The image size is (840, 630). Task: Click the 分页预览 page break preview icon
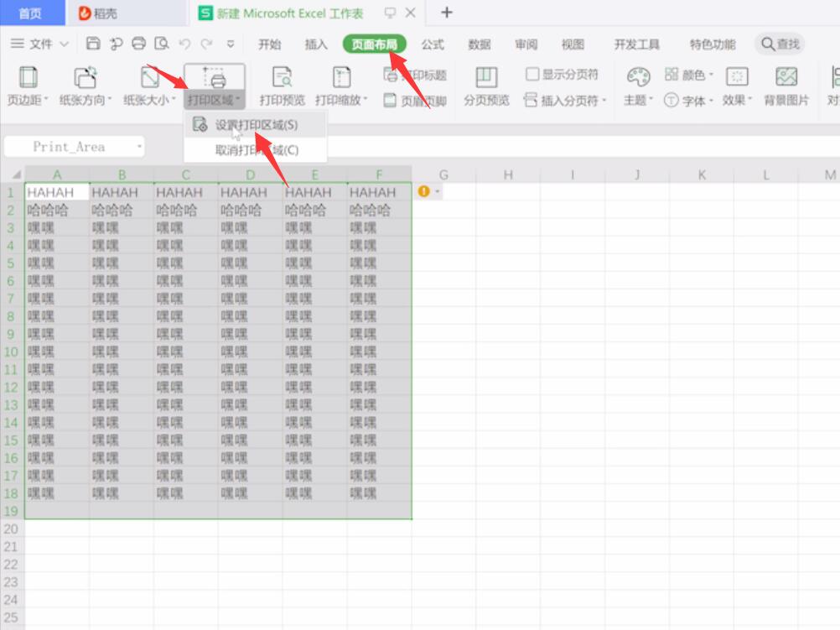tap(486, 86)
